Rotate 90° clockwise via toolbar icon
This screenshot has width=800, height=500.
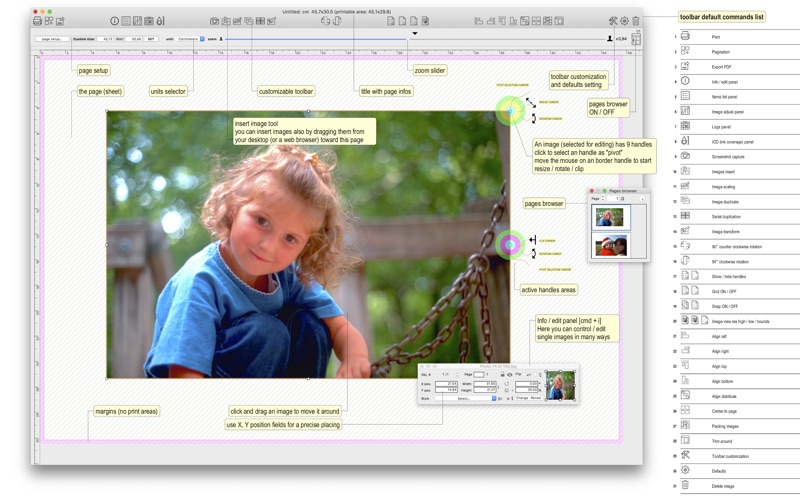(x=337, y=21)
